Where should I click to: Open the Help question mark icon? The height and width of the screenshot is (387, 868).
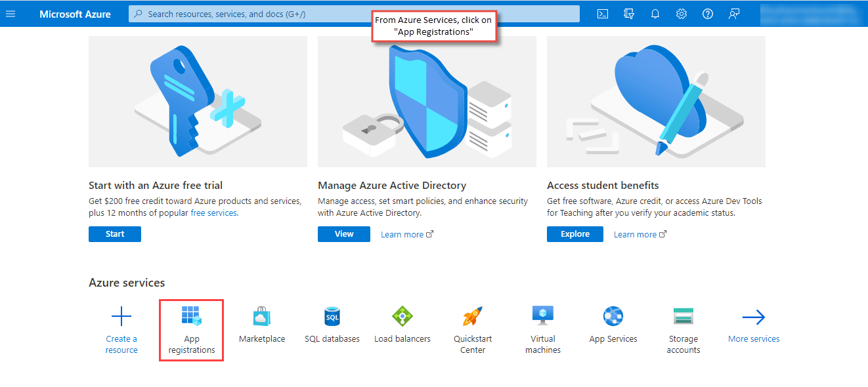tap(708, 14)
